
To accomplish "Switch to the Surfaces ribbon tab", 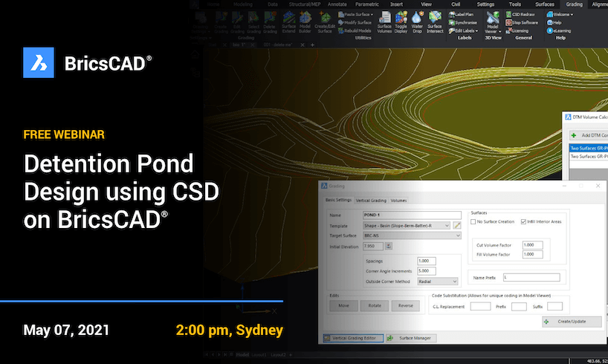I will click(x=544, y=4).
